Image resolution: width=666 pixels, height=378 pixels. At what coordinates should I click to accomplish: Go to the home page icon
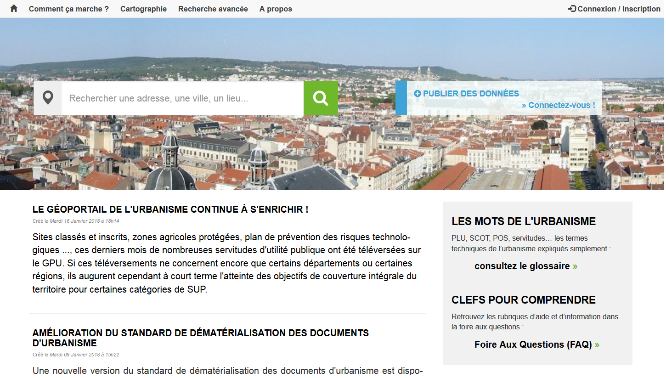pos(14,8)
